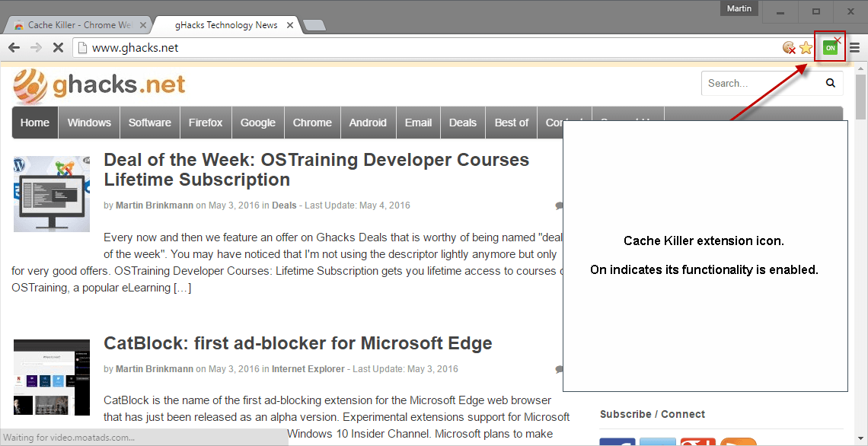
Task: Select the Firefox navigation menu item
Action: point(206,123)
